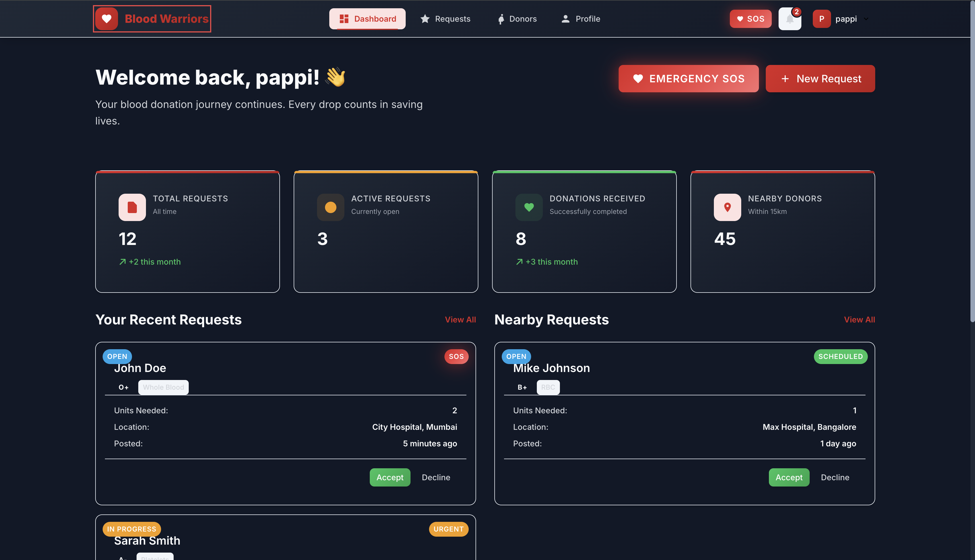Trigger the EMERGENCY SOS button

pos(688,78)
